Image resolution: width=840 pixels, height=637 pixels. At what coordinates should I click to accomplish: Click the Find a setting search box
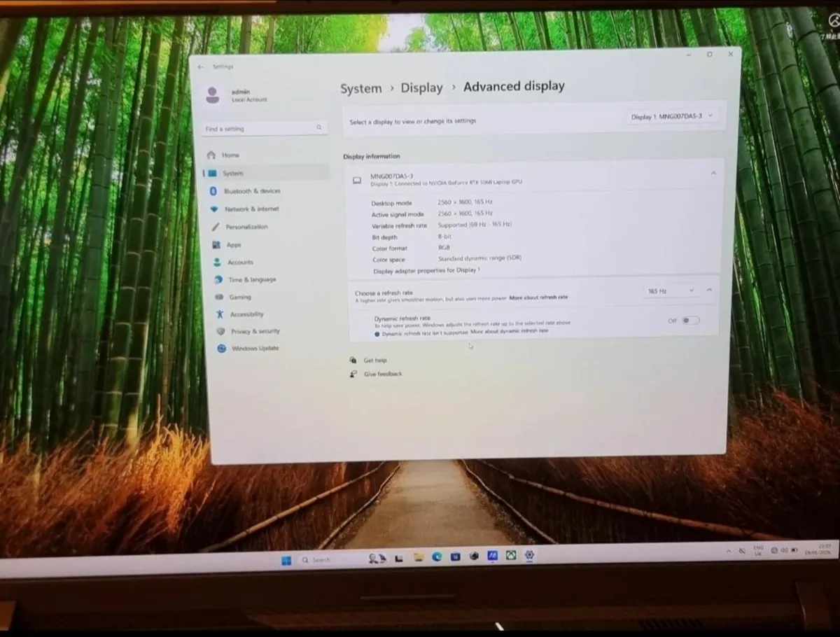pos(262,129)
